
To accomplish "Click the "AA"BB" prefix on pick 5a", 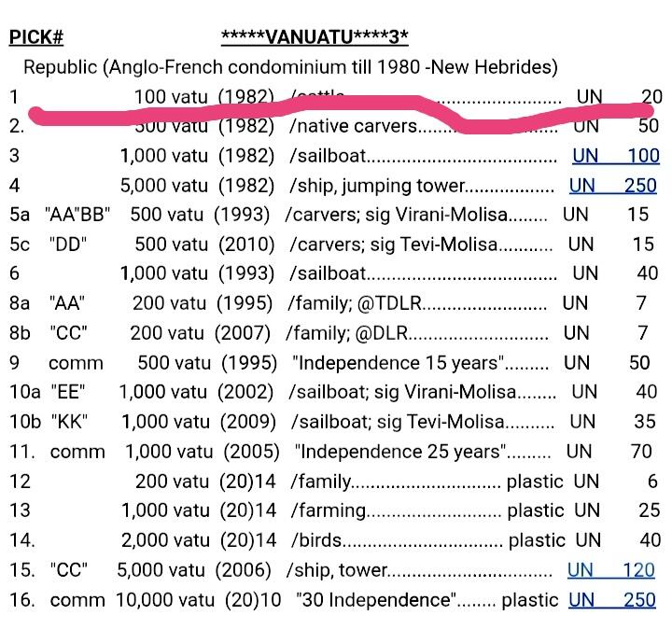I will click(x=77, y=215).
